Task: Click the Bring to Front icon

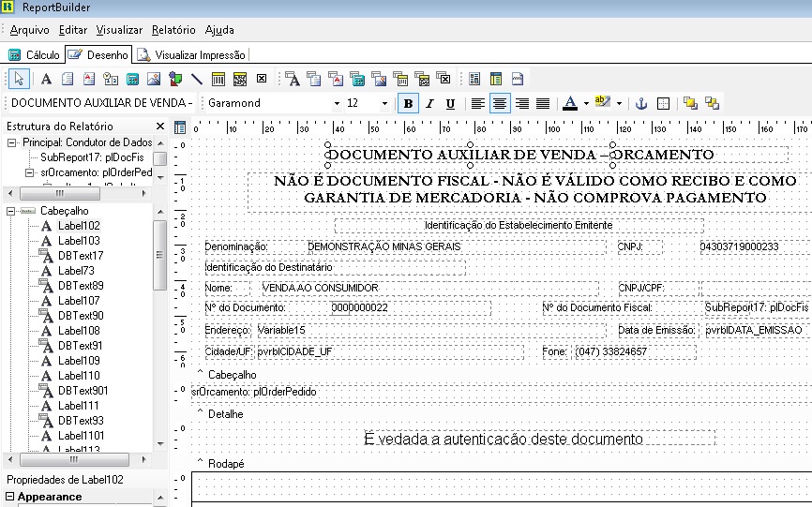Action: point(690,103)
